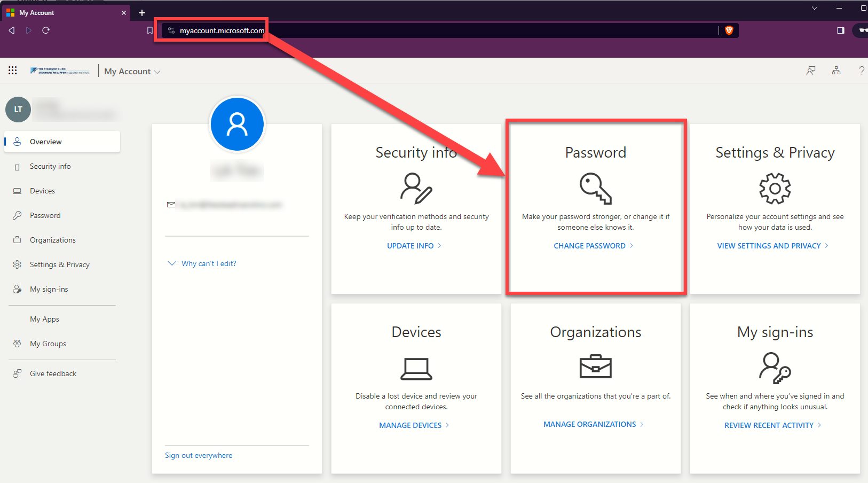Open Settings & Privacy sidebar item
This screenshot has height=483, width=868.
(62, 264)
